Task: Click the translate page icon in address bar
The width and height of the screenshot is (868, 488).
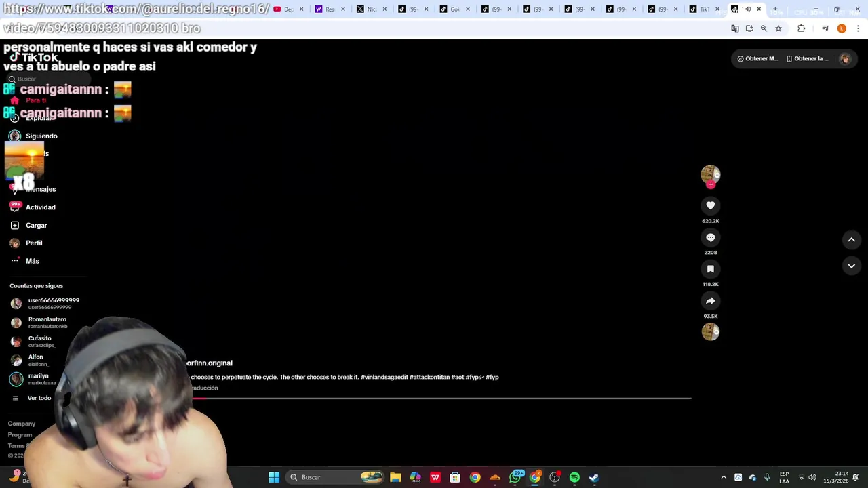Action: click(x=734, y=28)
